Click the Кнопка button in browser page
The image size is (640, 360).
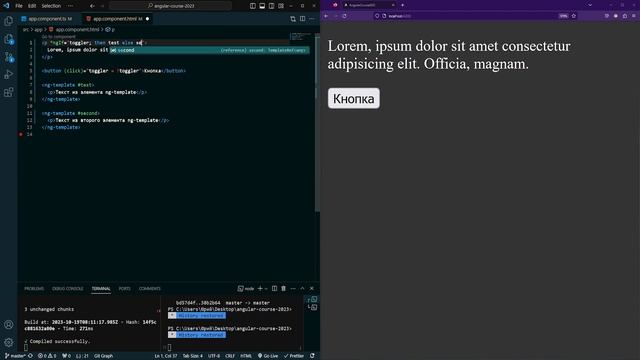[x=353, y=98]
